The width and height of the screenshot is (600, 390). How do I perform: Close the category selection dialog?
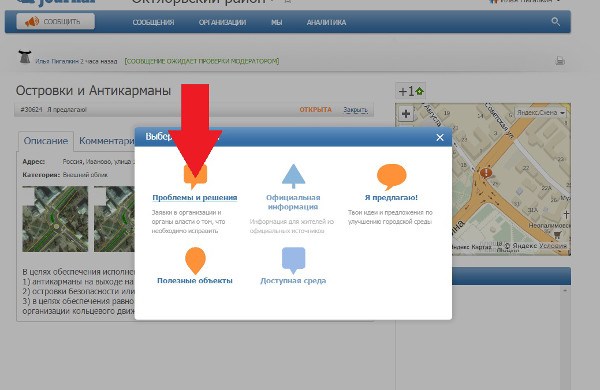pyautogui.click(x=440, y=137)
